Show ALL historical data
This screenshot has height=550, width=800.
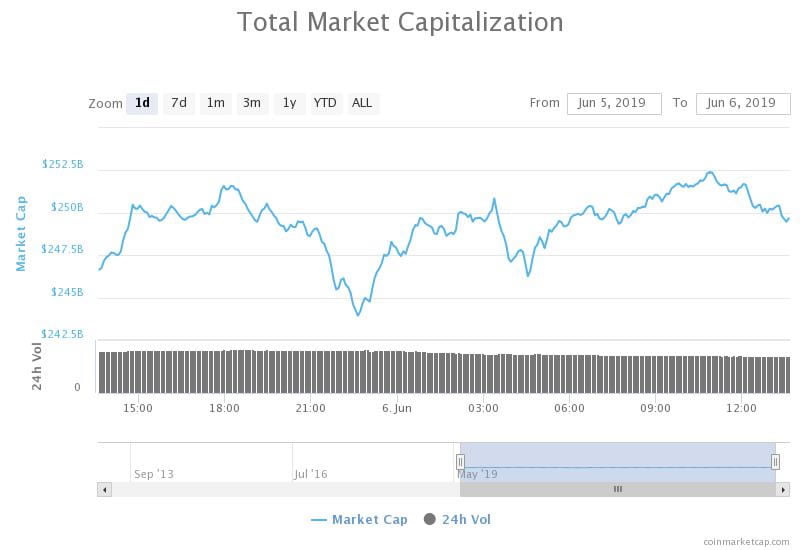pyautogui.click(x=362, y=103)
